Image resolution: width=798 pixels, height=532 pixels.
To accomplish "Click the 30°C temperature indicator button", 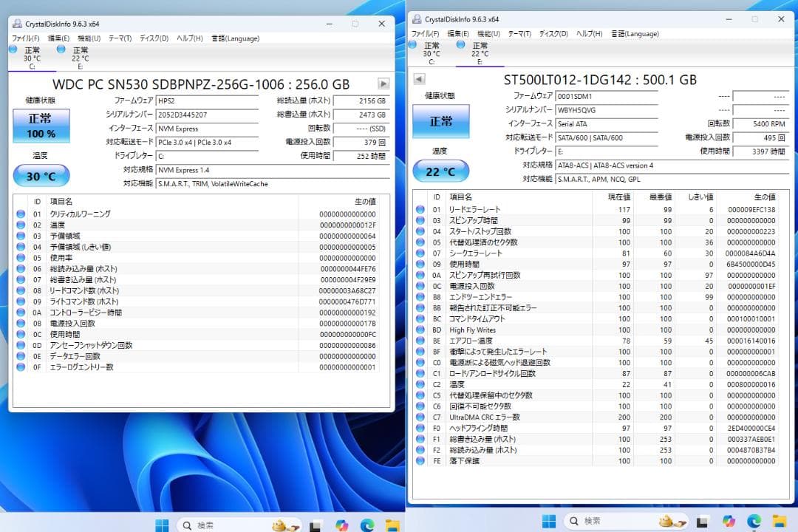I will point(40,175).
